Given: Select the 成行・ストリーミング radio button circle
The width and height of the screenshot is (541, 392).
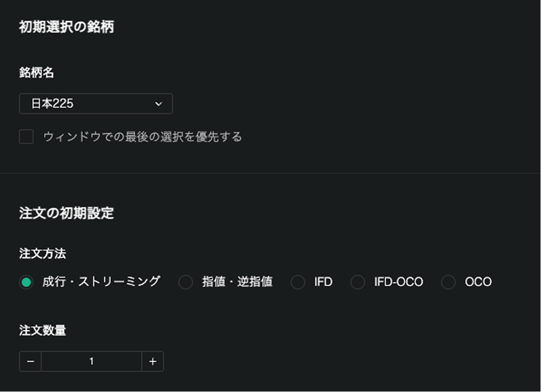Looking at the screenshot, I should [26, 282].
